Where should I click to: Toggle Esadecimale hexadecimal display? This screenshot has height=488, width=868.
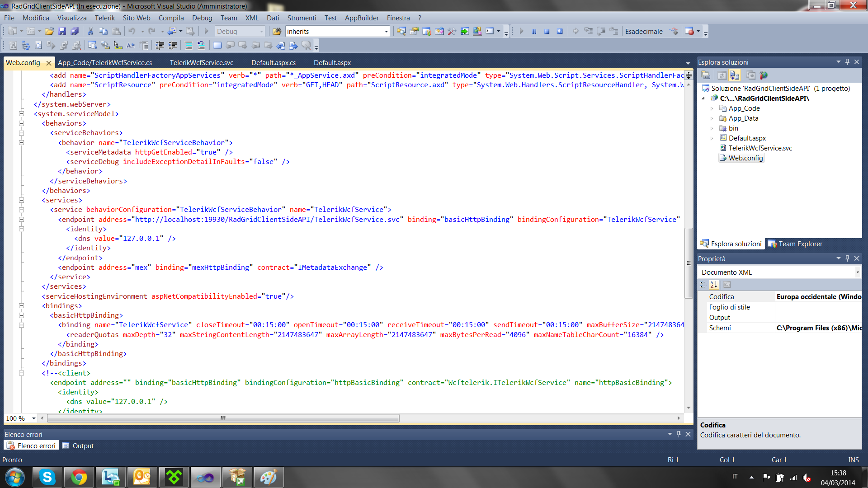click(x=644, y=31)
